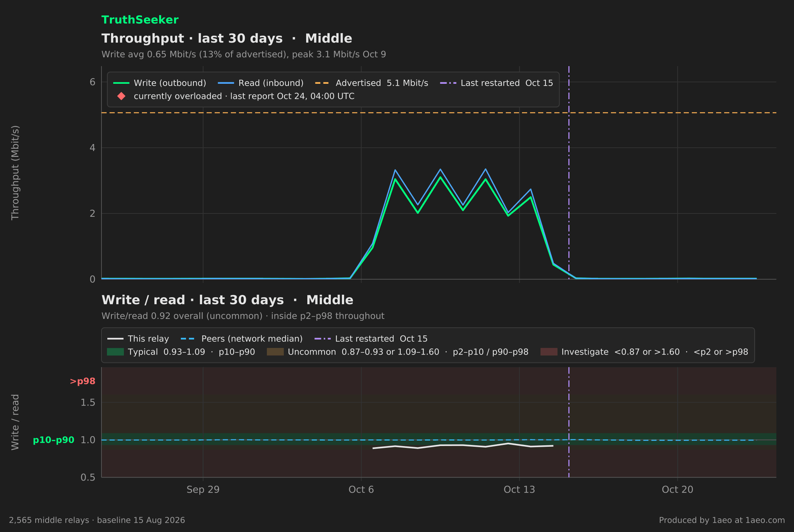The height and width of the screenshot is (532, 794).
Task: Click the Last restarted Oct 15 legend in write/read chart
Action: [371, 339]
